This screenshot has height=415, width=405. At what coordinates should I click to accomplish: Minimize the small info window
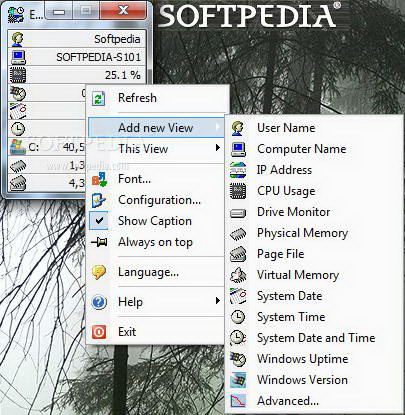[59, 12]
